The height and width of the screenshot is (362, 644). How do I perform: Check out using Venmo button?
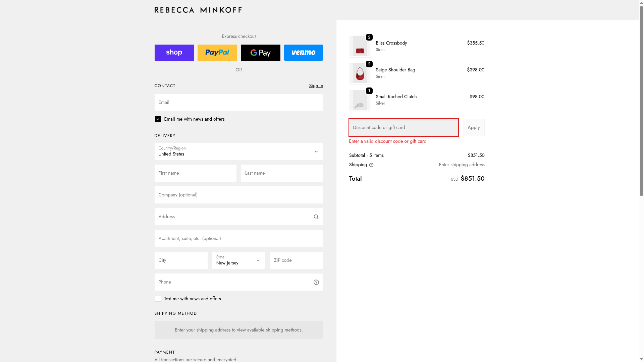coord(303,53)
